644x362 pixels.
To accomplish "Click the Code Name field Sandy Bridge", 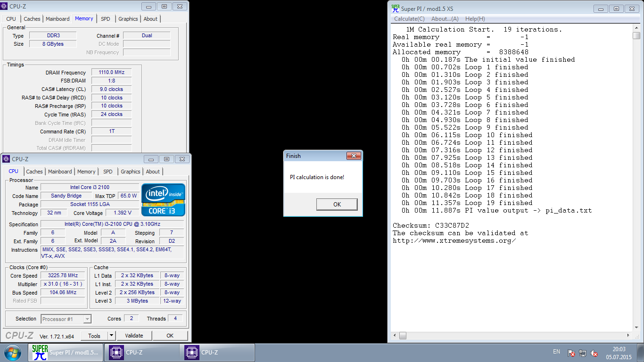I will pos(66,196).
